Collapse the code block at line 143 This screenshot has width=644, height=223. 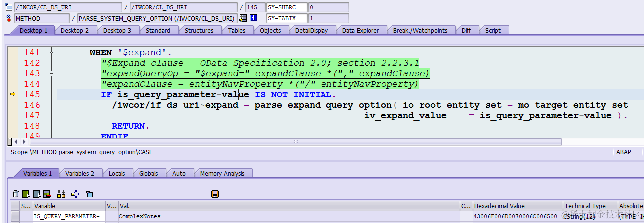tap(51, 73)
